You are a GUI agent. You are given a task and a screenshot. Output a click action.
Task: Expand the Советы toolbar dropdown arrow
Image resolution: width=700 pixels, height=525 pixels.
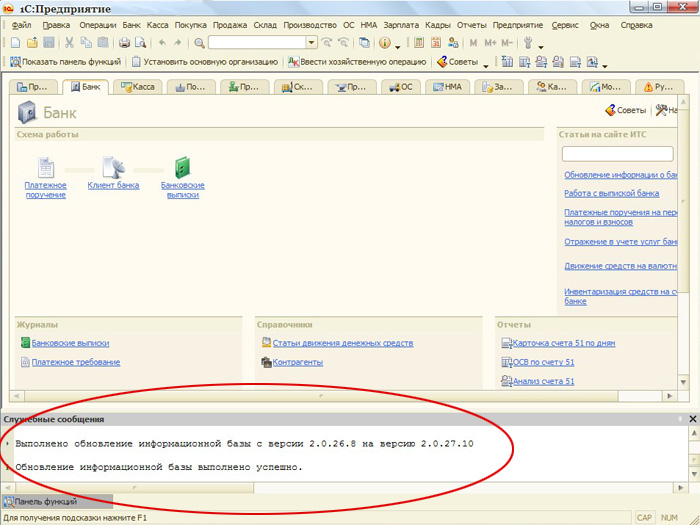coord(486,66)
